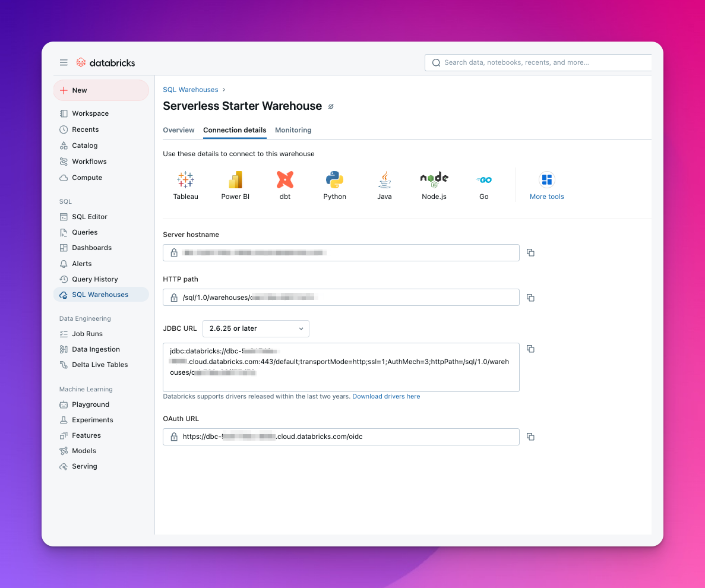Click the Server hostname field

click(341, 252)
